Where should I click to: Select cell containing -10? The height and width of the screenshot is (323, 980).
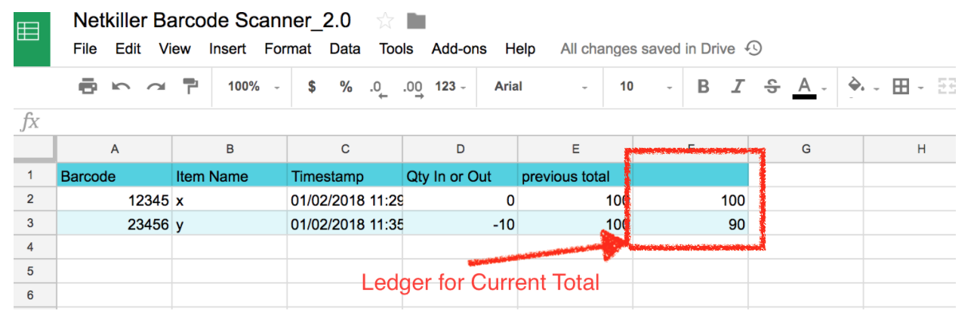[x=461, y=223]
